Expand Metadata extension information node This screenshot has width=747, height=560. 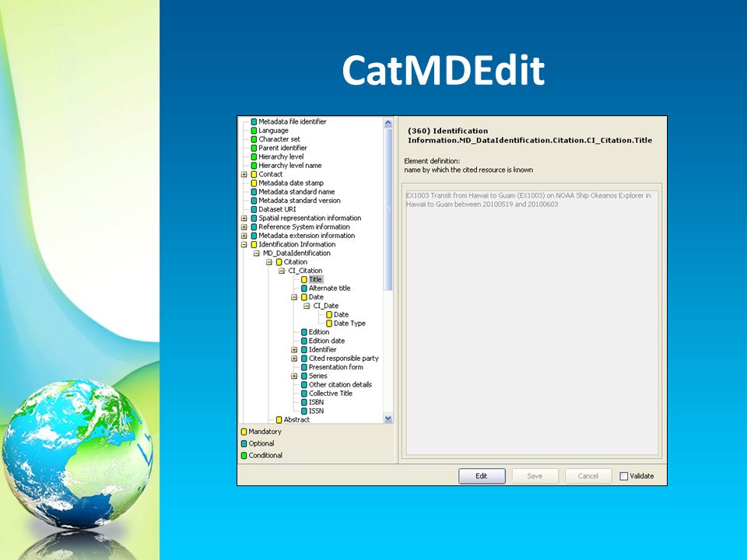point(244,236)
